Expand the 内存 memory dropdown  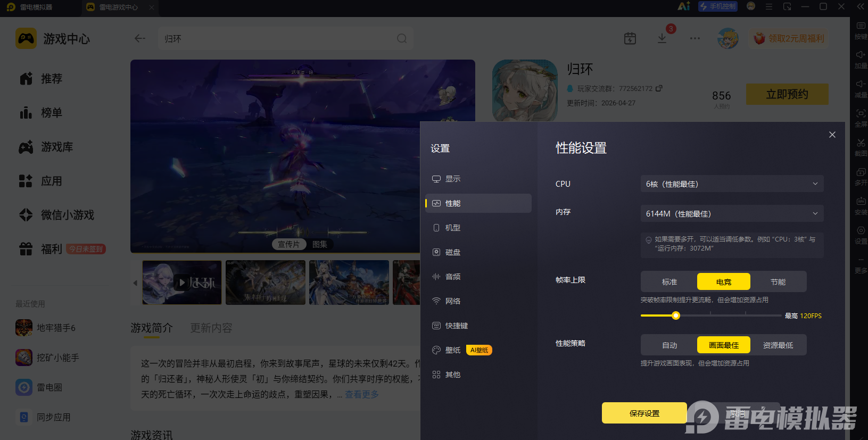[732, 213]
